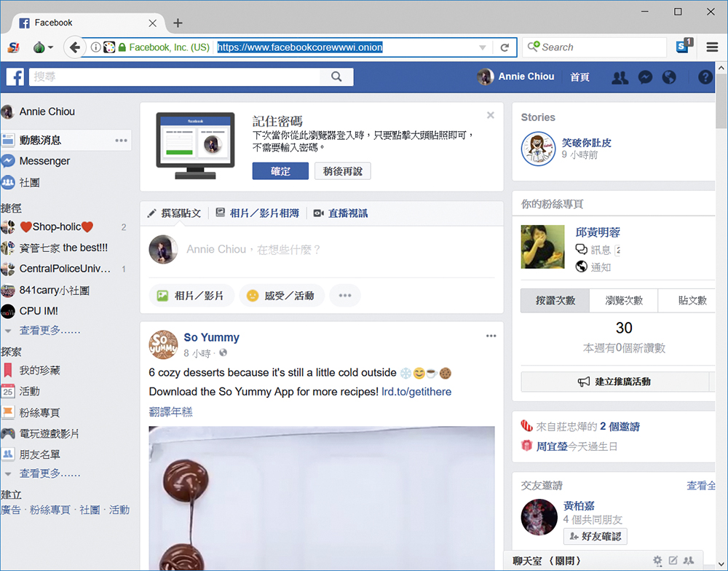Click the page vertical scrollbar thumb
Viewport: 728px width, 571px height.
[x=721, y=101]
